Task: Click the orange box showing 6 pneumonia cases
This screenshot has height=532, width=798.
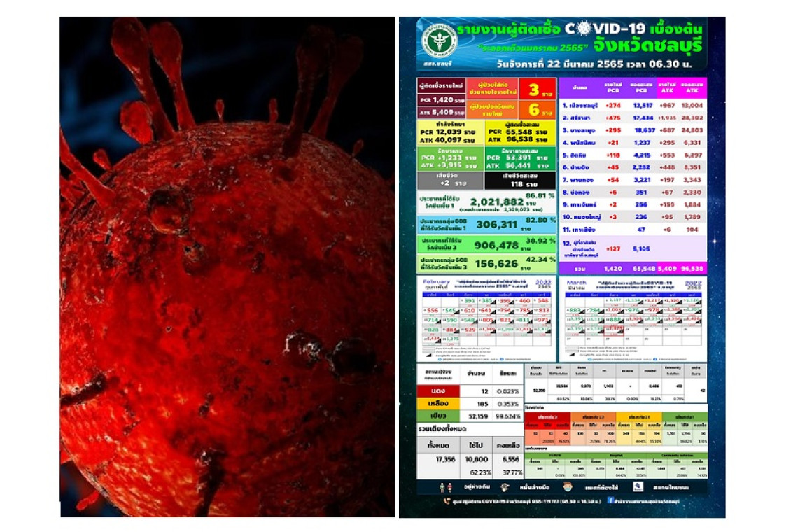Action: click(x=533, y=109)
